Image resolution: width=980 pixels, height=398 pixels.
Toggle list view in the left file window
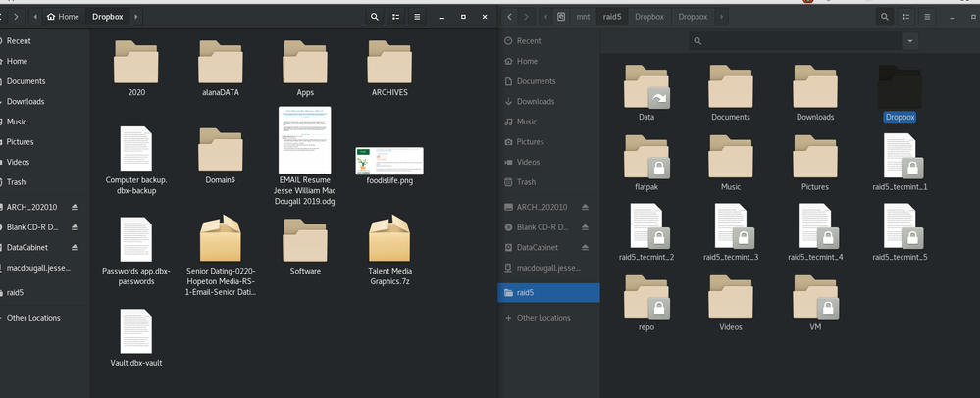[396, 17]
